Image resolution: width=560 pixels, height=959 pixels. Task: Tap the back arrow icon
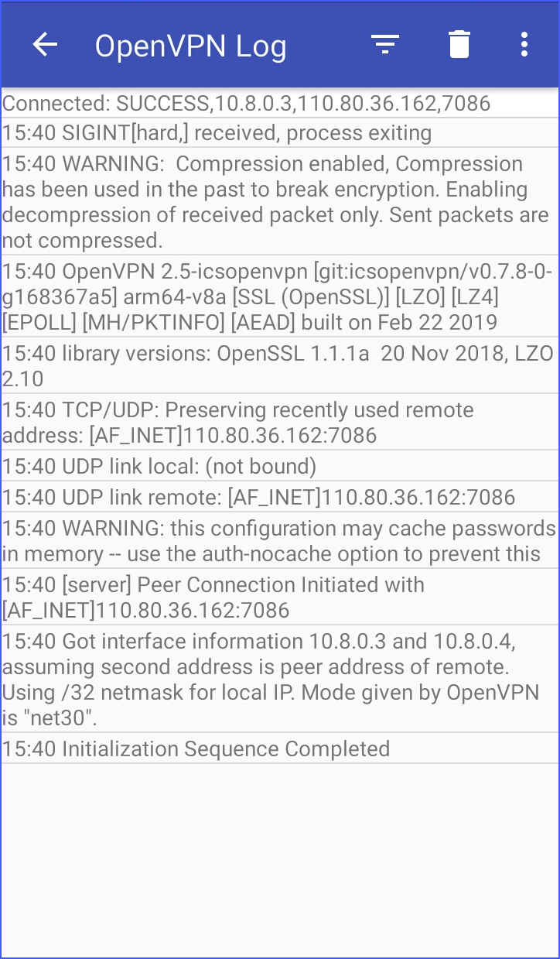click(x=46, y=45)
